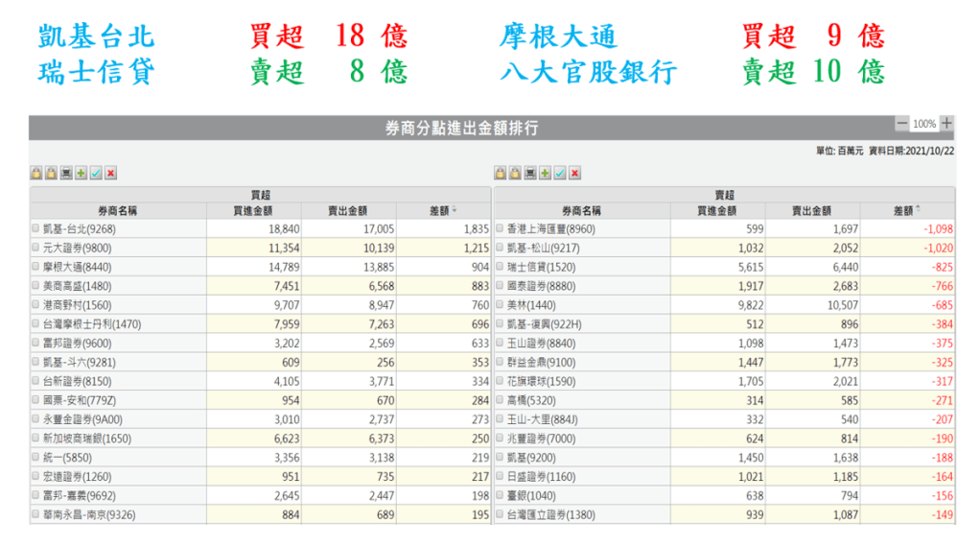Tick the checkbox next to 摩根大通(8440)
980x547 pixels.
(x=35, y=266)
